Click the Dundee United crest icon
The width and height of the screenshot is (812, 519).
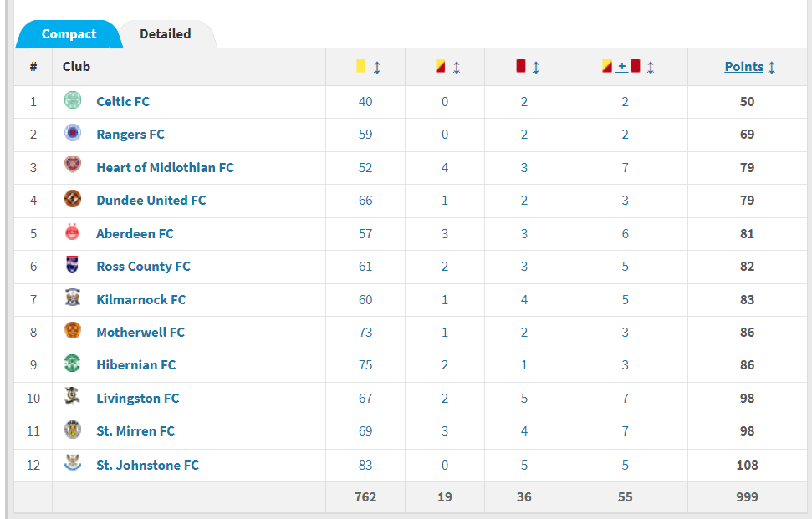(73, 199)
